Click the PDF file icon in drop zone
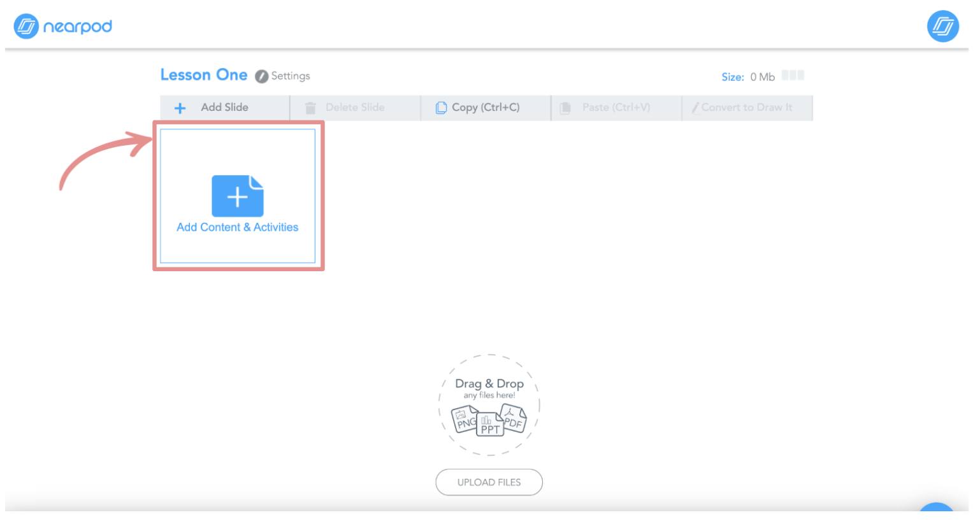The image size is (980, 531). pyautogui.click(x=513, y=418)
